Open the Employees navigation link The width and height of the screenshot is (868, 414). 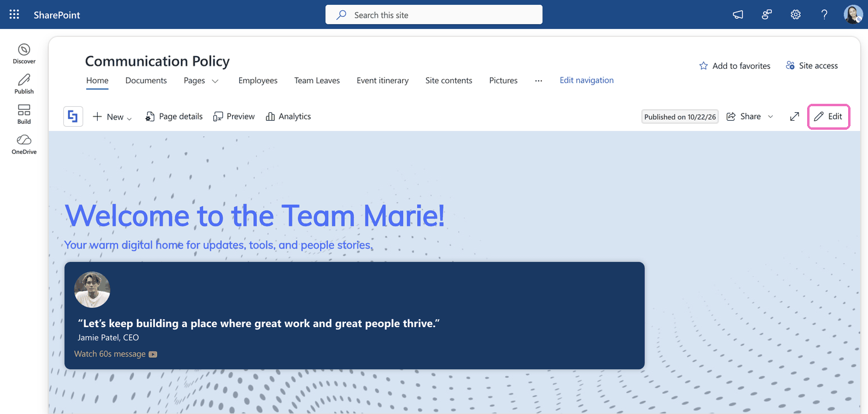point(258,80)
